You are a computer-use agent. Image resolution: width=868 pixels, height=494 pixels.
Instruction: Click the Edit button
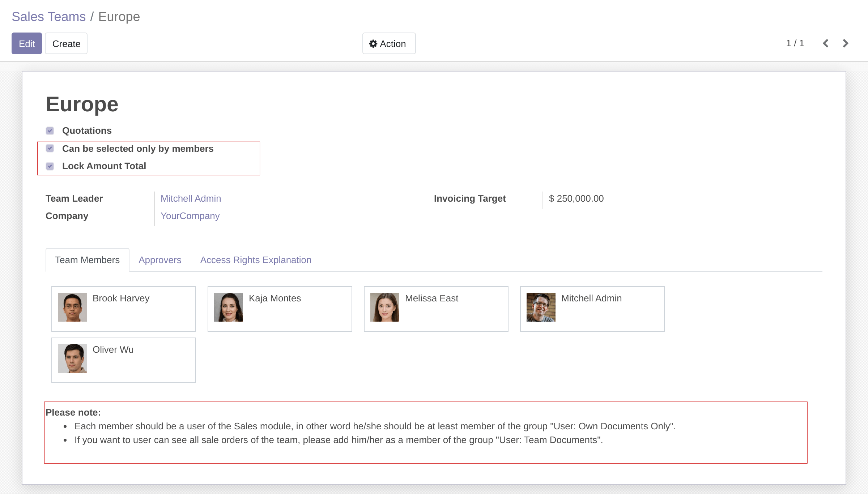[27, 44]
